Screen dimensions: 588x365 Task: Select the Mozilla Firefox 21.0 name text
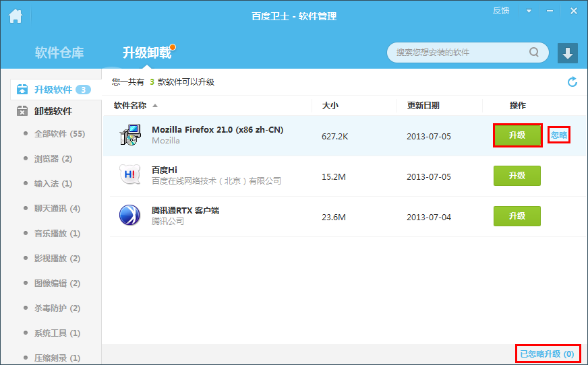(218, 130)
